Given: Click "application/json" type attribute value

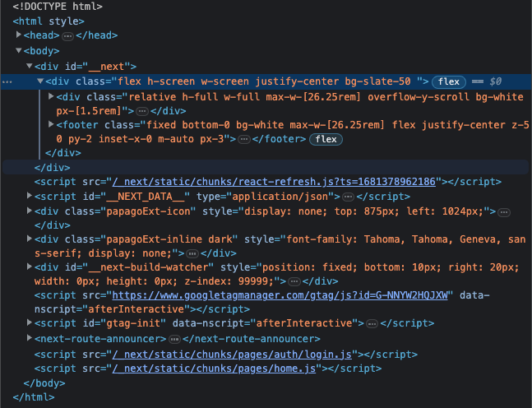Looking at the screenshot, I should (280, 197).
